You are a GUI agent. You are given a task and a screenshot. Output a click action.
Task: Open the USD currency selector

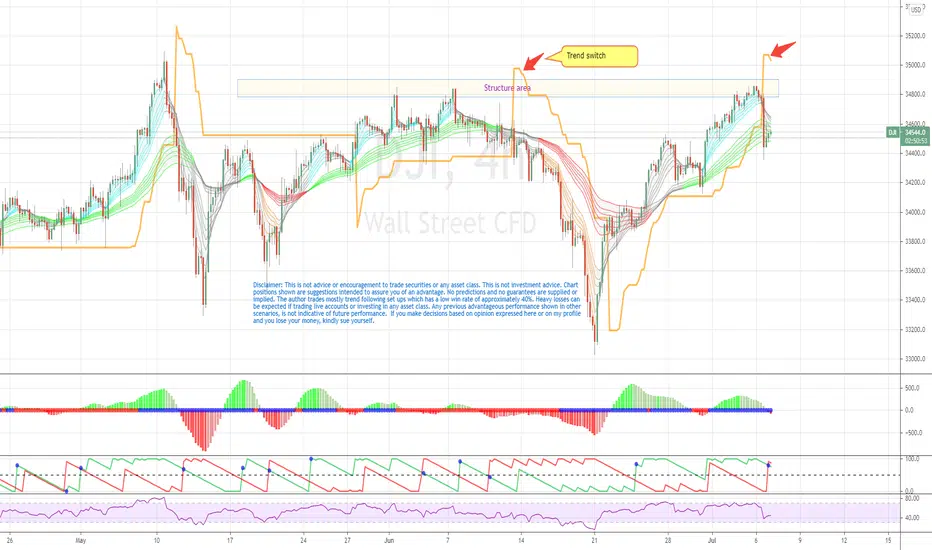click(916, 10)
